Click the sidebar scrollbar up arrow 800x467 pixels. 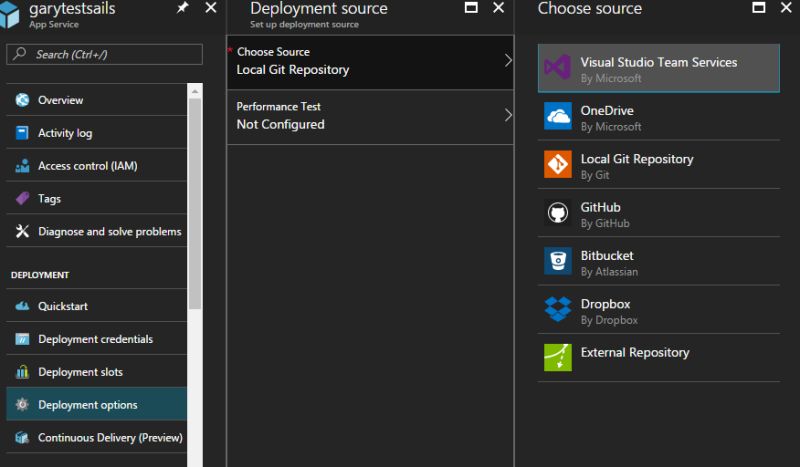[195, 91]
